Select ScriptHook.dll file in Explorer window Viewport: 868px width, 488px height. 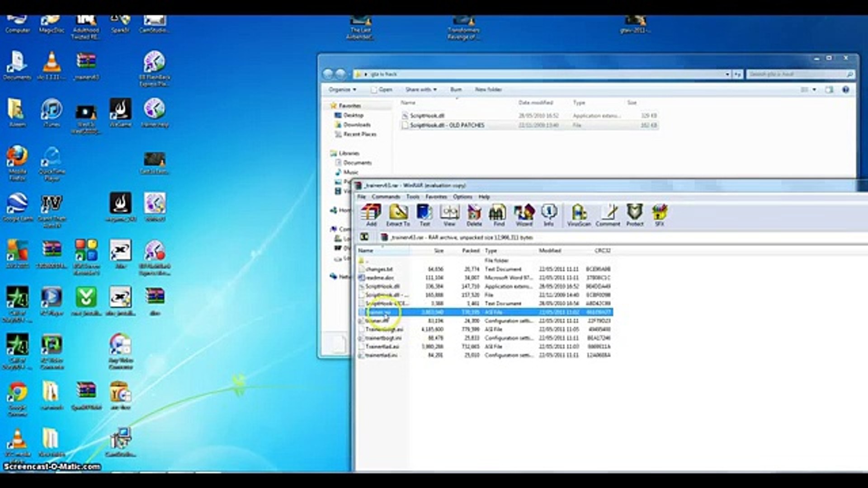pos(529,116)
